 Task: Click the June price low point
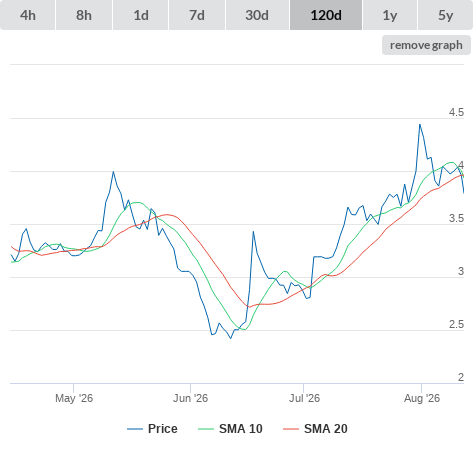tap(230, 338)
